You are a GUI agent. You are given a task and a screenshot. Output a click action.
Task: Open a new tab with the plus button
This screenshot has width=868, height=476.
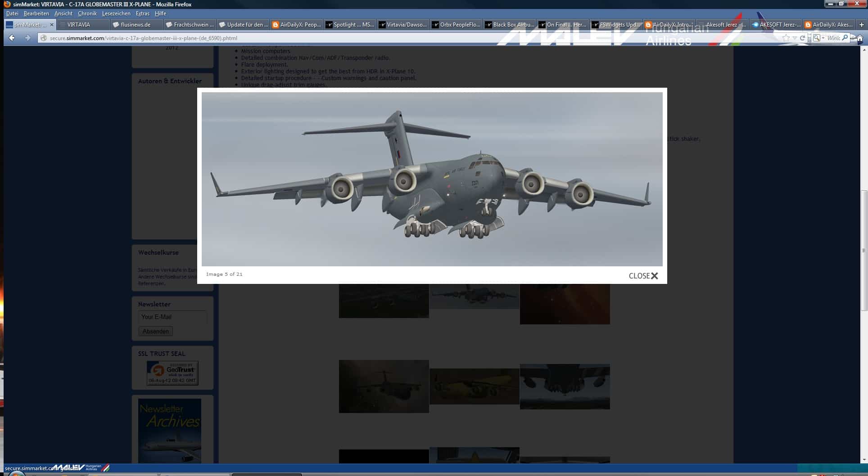coord(861,25)
